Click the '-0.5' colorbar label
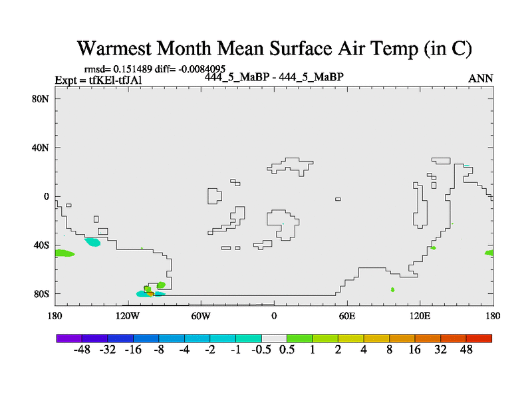The width and height of the screenshot is (532, 399). coord(261,350)
